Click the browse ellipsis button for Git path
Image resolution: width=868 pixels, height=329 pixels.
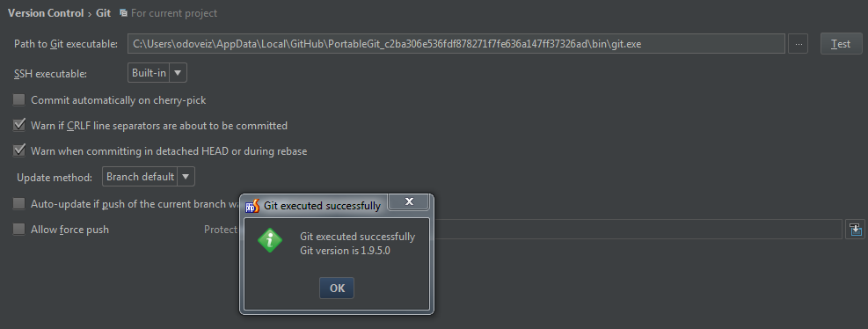tap(798, 44)
